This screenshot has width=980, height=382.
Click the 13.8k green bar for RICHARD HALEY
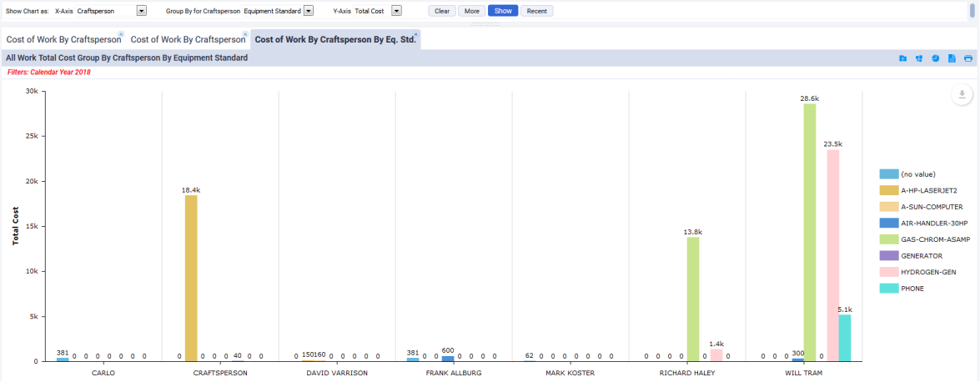pos(693,299)
